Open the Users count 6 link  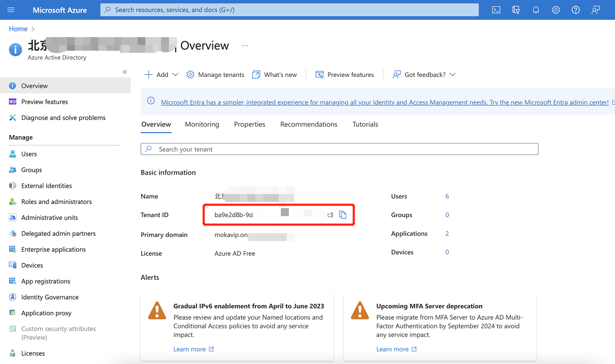[447, 196]
